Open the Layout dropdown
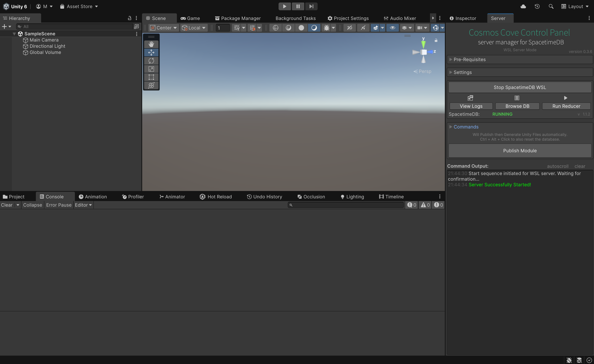This screenshot has height=364, width=594. (575, 6)
